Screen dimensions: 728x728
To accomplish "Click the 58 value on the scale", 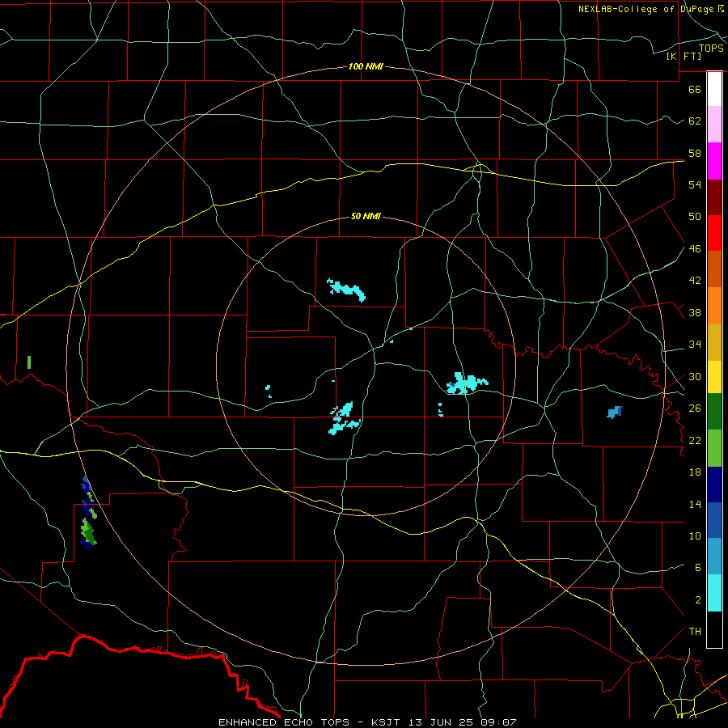I will [x=695, y=153].
